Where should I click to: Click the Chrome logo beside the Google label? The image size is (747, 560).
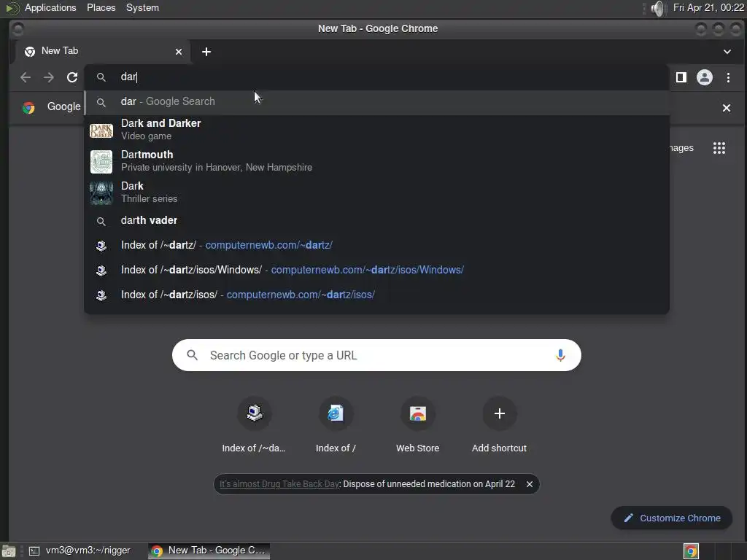[28, 108]
